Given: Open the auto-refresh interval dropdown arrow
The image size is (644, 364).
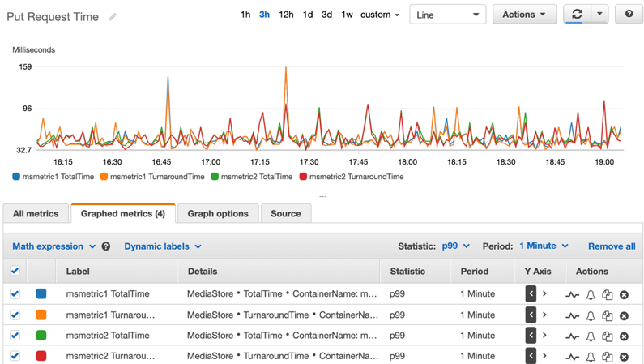Looking at the screenshot, I should coord(599,15).
